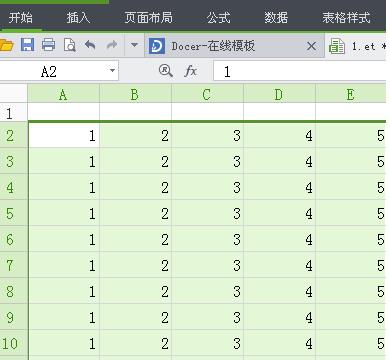The height and width of the screenshot is (360, 390).
Task: Select row 4 header
Action: (x=13, y=187)
